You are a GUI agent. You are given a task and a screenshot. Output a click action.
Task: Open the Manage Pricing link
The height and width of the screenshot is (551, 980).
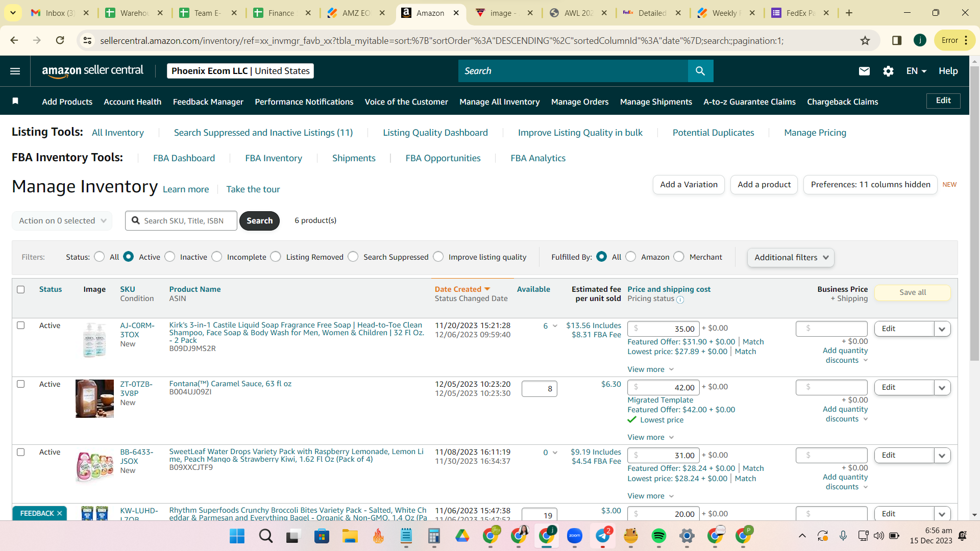pyautogui.click(x=815, y=133)
